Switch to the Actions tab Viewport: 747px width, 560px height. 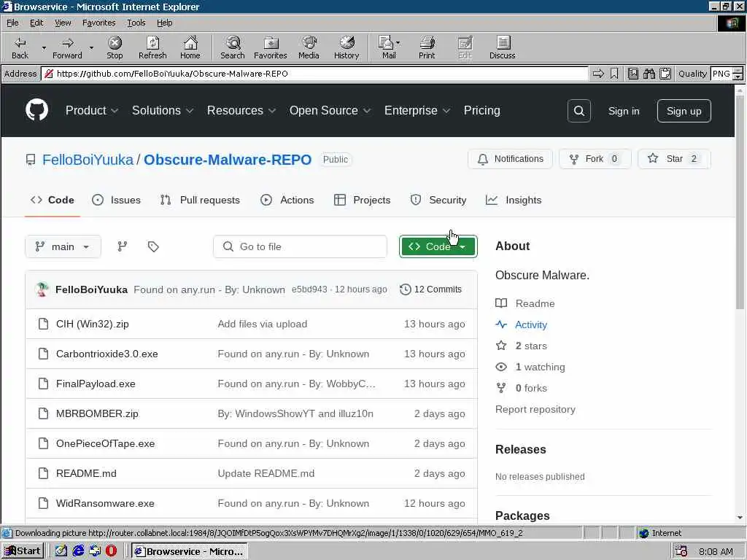287,200
